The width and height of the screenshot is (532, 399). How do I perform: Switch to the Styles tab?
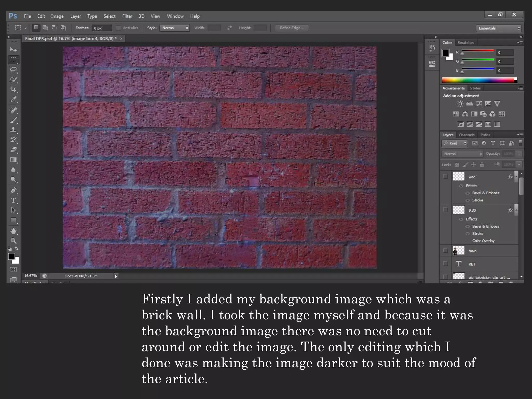click(475, 88)
